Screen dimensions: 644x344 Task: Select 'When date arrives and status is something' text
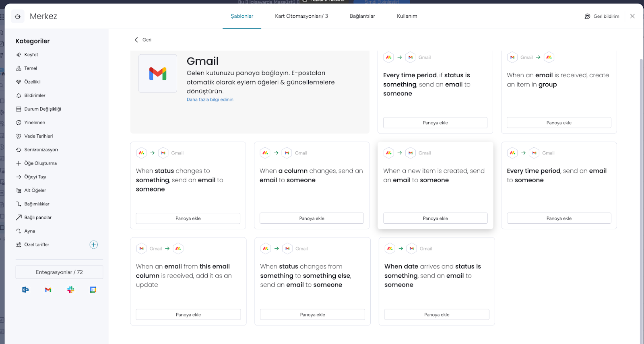433,276
